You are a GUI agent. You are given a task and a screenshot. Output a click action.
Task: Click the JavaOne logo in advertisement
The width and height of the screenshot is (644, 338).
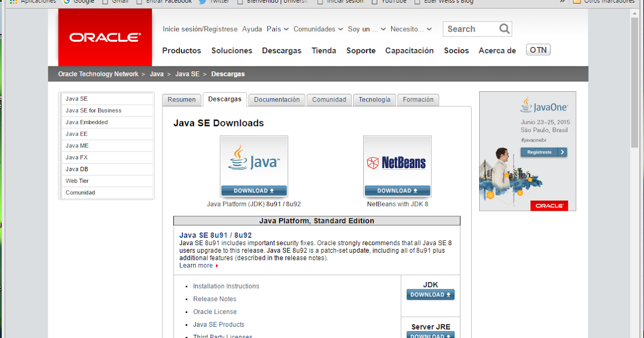544,105
